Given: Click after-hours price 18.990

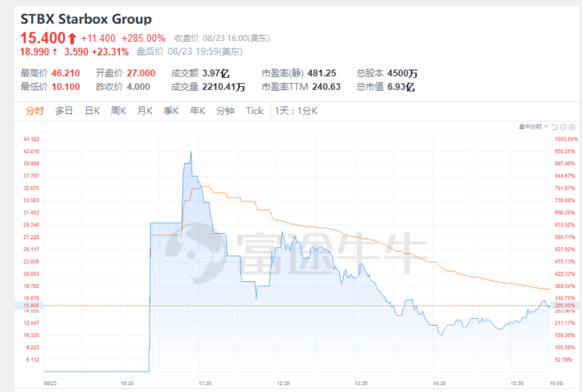Looking at the screenshot, I should tap(34, 51).
